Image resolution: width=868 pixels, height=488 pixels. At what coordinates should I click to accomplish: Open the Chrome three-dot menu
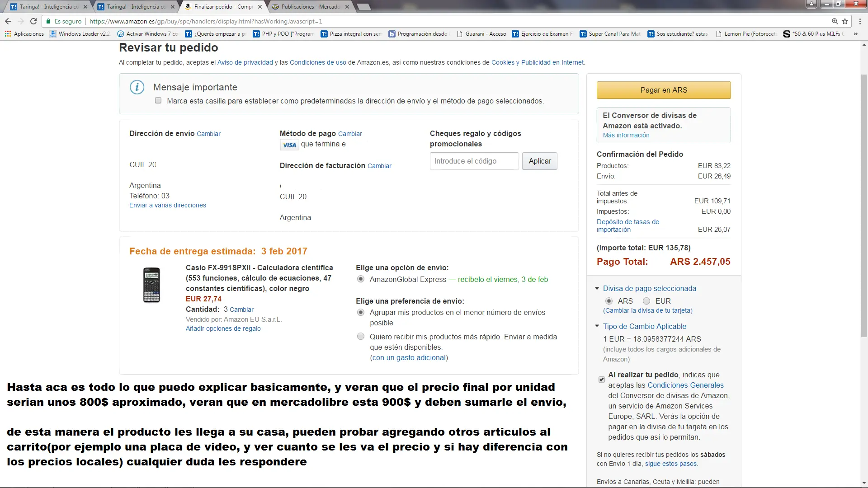tap(859, 21)
